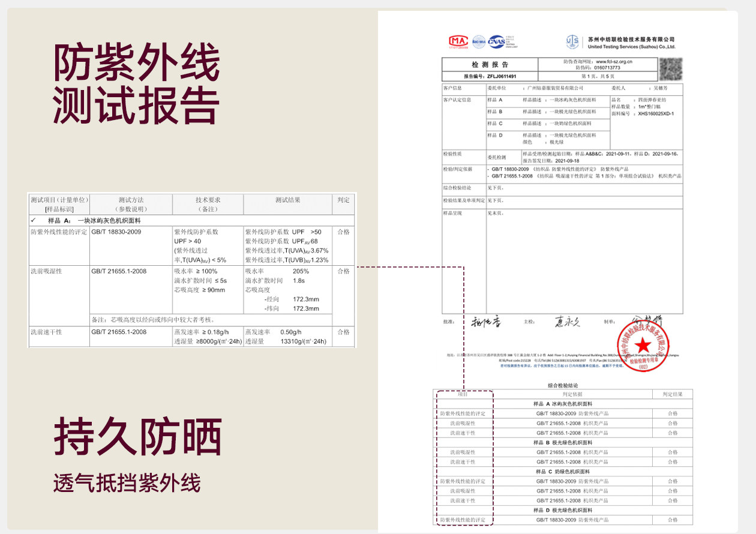Click the 样品 A 冰屿灰色机织面料 section row
The height and width of the screenshot is (534, 756).
(x=562, y=404)
